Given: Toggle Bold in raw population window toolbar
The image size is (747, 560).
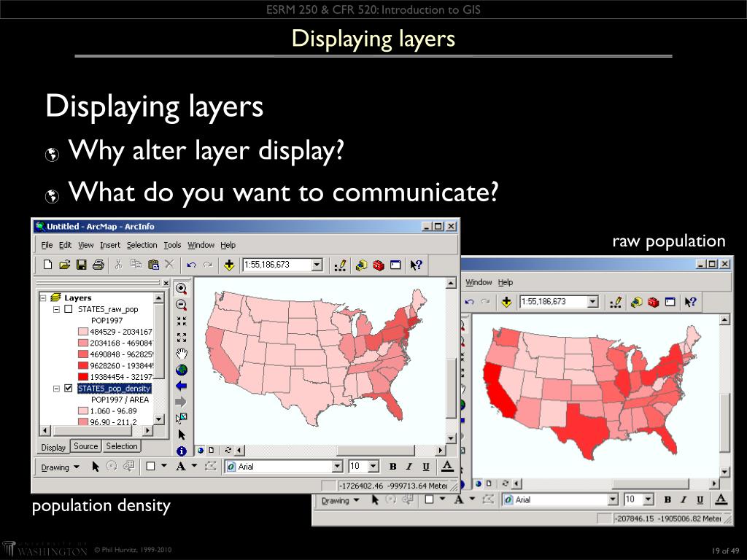Looking at the screenshot, I should click(667, 499).
